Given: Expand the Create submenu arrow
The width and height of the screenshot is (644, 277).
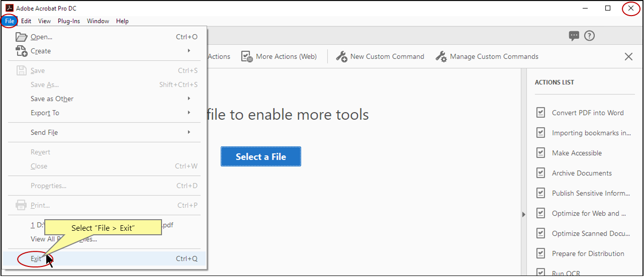Looking at the screenshot, I should point(189,51).
